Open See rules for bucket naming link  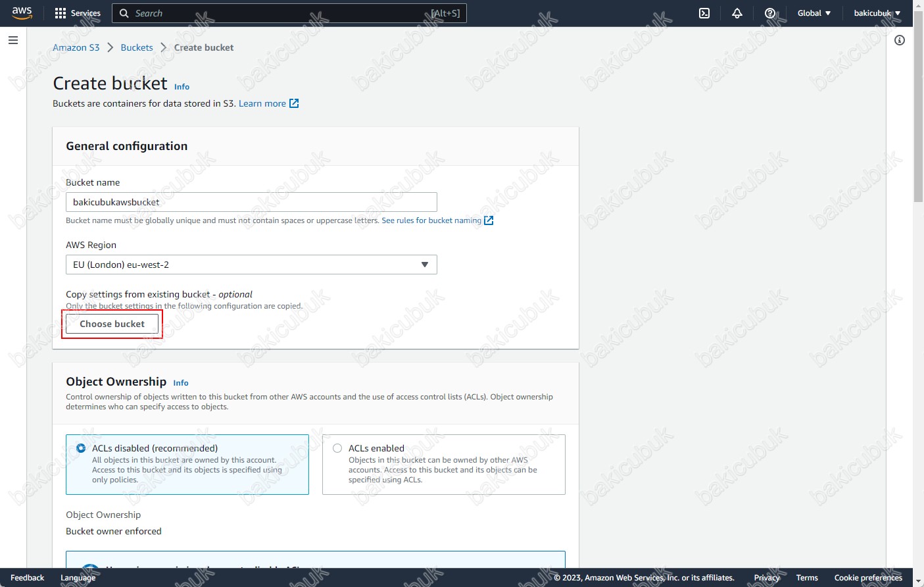pos(431,220)
